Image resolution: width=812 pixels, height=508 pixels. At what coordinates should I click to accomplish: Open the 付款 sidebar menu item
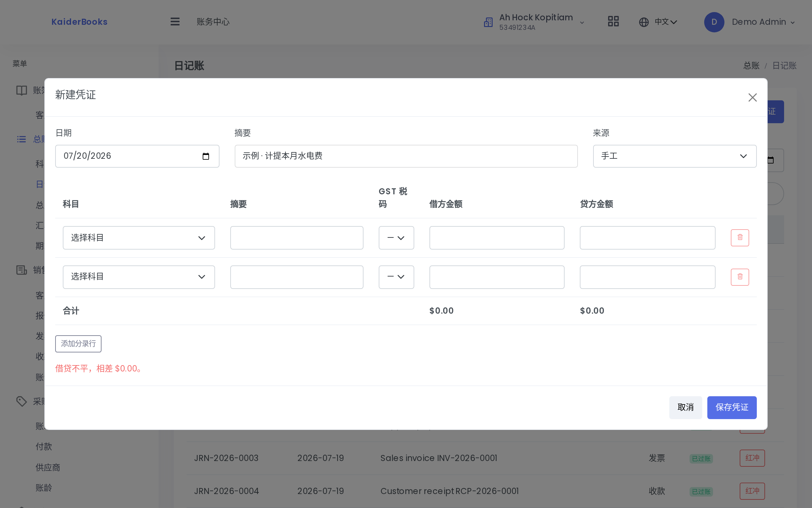click(x=44, y=446)
